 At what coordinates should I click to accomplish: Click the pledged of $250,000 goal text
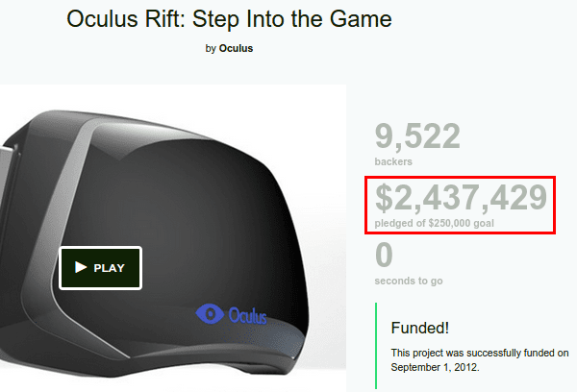pyautogui.click(x=435, y=223)
